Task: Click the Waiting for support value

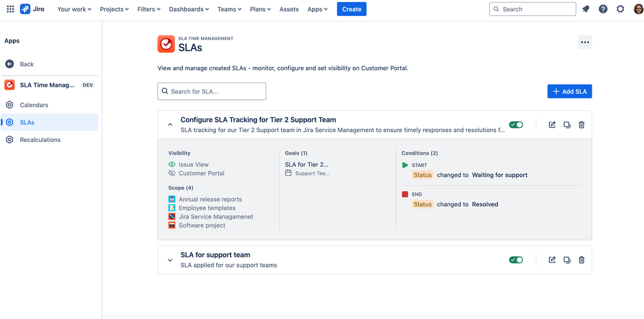Action: tap(500, 175)
